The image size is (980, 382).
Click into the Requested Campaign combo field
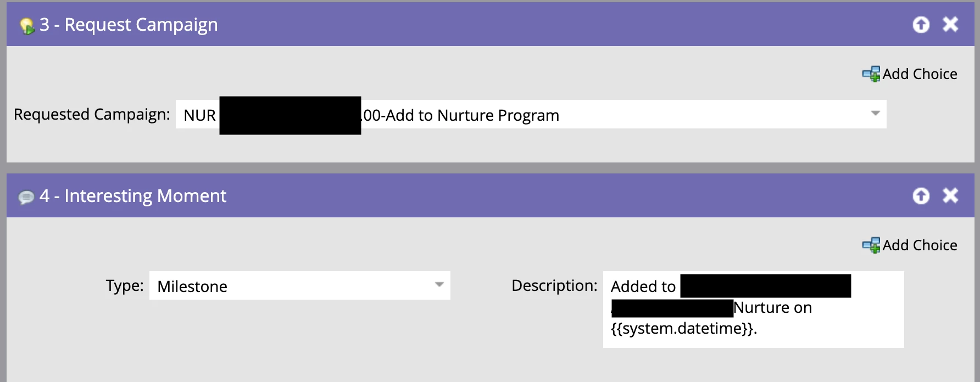pyautogui.click(x=531, y=114)
